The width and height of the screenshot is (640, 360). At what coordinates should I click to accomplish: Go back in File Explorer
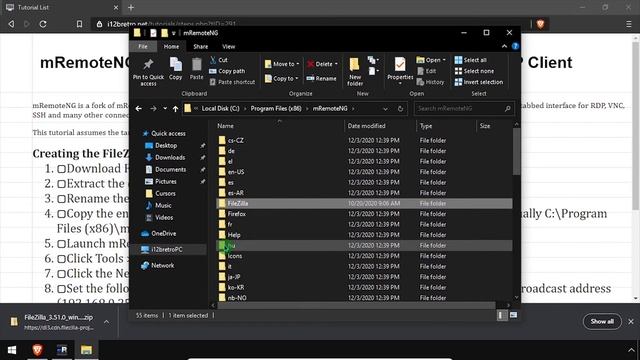139,109
